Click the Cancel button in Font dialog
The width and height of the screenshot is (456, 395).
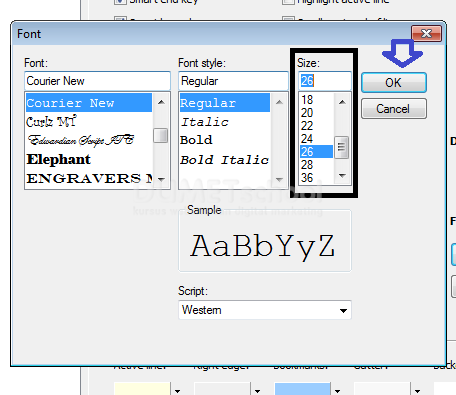[x=394, y=109]
